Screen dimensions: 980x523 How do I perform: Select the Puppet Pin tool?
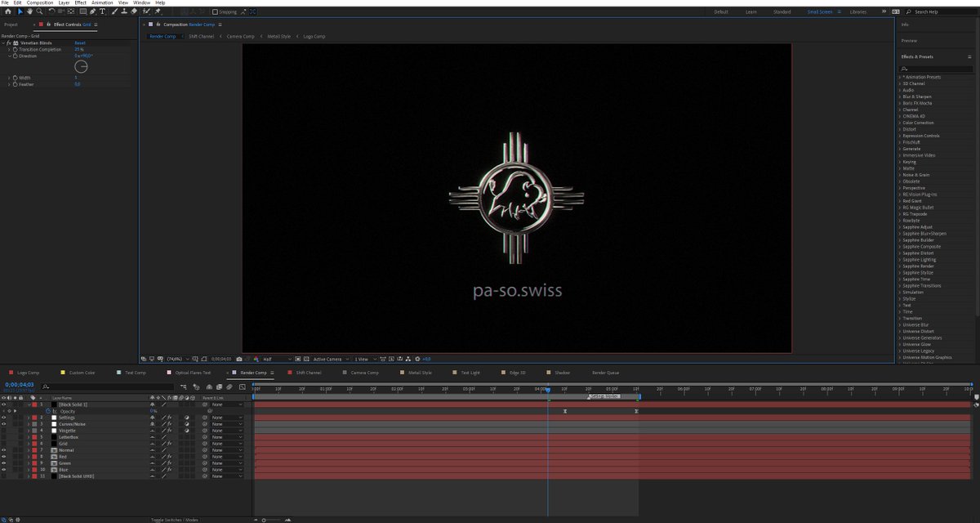[157, 11]
